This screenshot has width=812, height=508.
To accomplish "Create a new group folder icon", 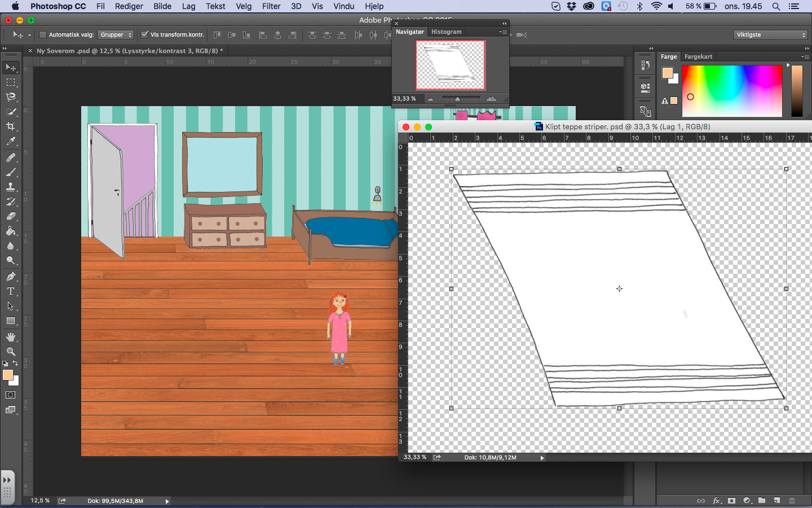I will 762,501.
